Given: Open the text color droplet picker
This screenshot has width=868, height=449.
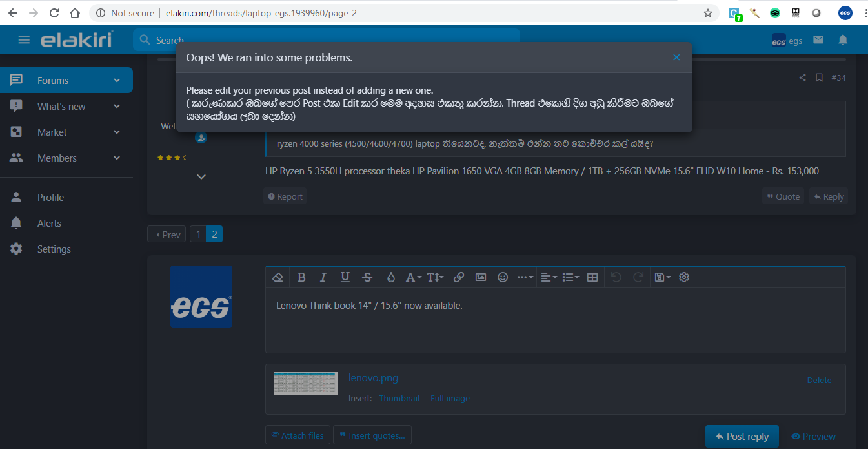Looking at the screenshot, I should pos(390,277).
